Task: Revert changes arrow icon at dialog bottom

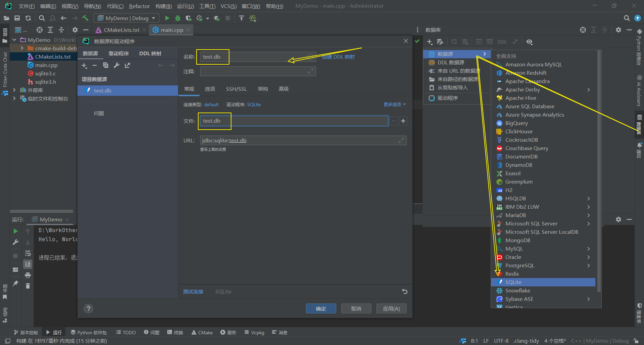Action: (405, 291)
